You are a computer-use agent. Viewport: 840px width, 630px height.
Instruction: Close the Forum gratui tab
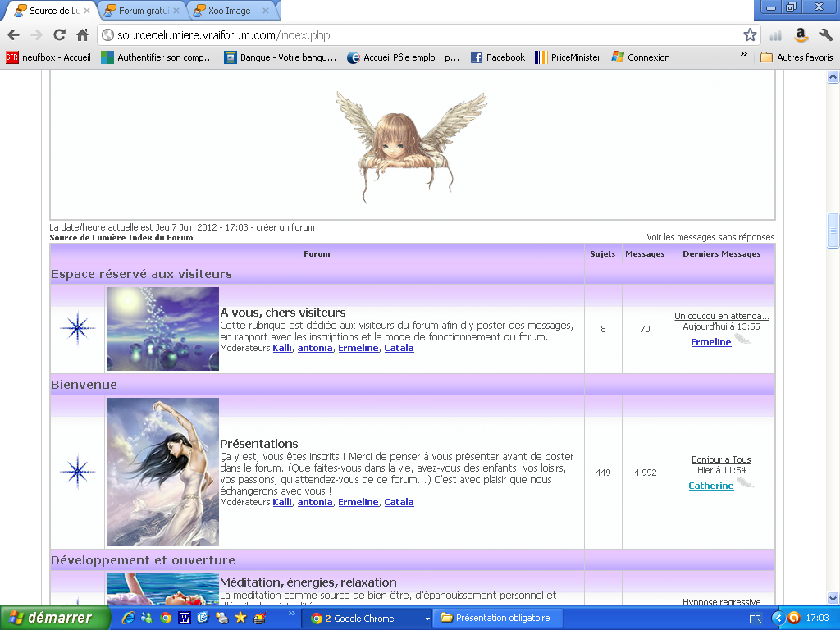[176, 11]
